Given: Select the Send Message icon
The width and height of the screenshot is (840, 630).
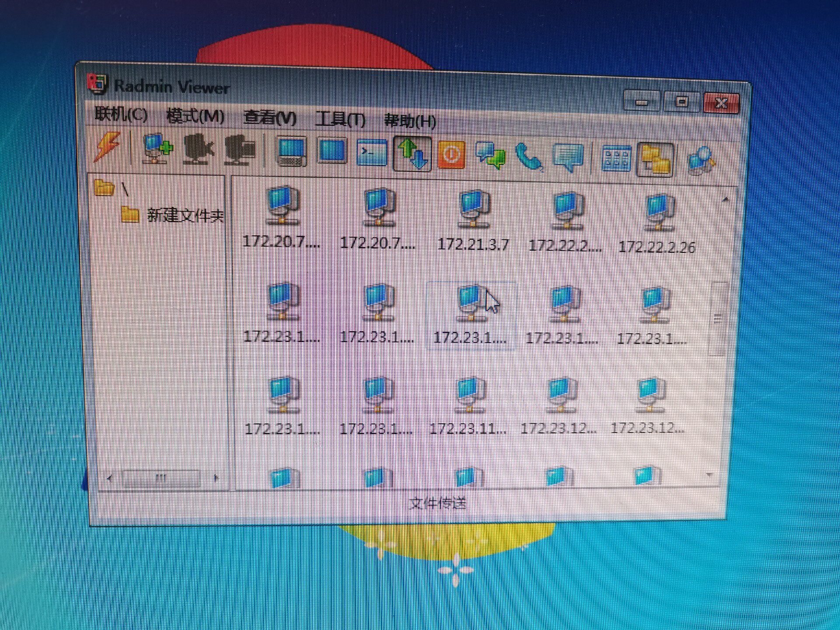Looking at the screenshot, I should (568, 157).
